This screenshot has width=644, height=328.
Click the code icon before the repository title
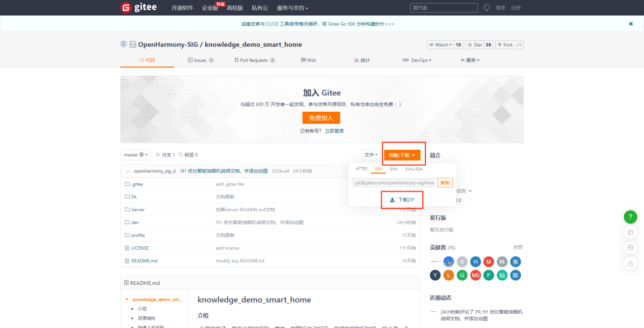tap(133, 45)
